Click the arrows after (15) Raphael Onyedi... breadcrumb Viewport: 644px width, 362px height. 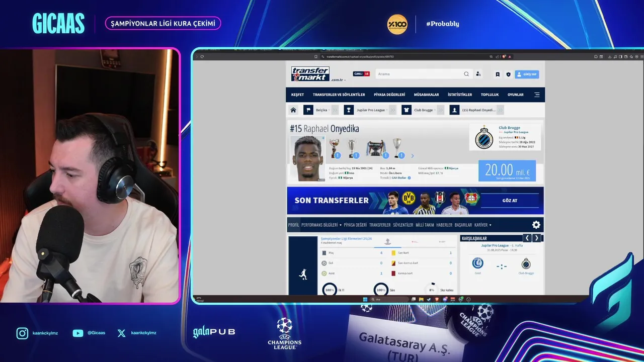pyautogui.click(x=500, y=110)
